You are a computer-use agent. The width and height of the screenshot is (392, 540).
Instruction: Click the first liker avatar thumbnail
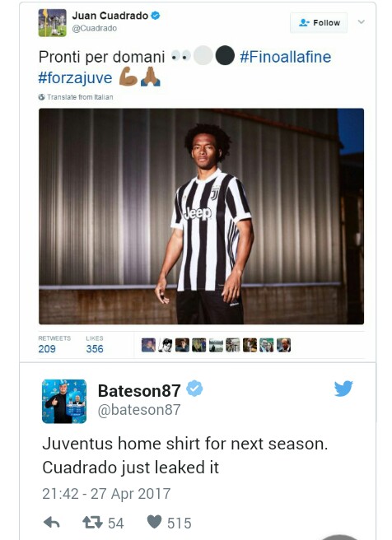[148, 345]
